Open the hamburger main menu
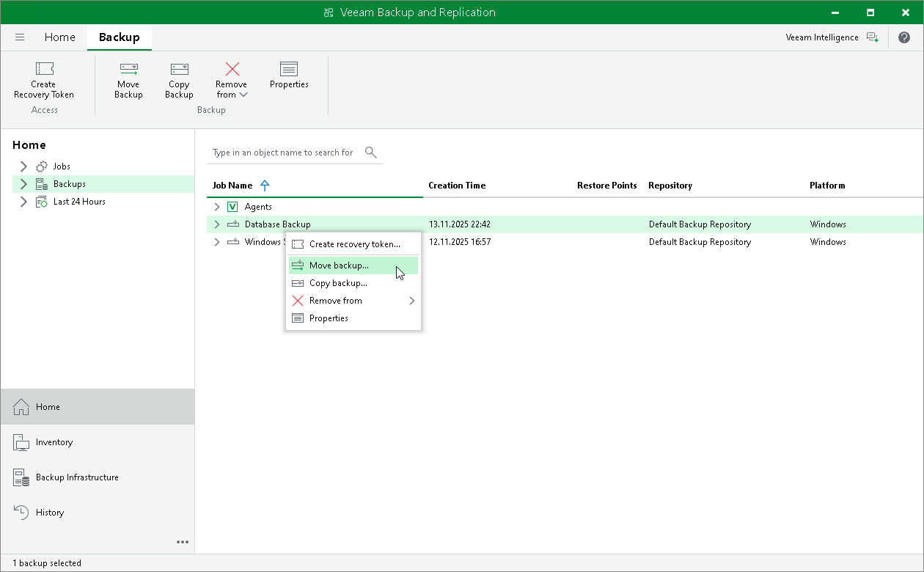This screenshot has width=924, height=572. [20, 37]
